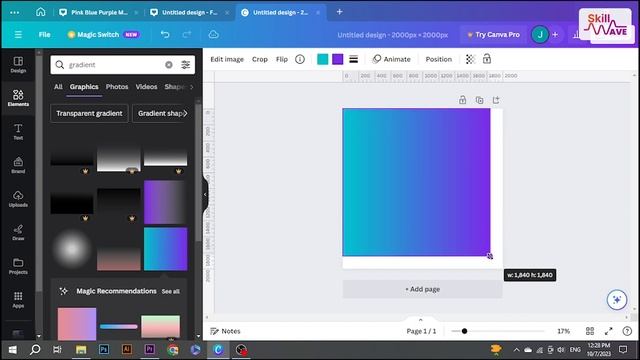Select Transparent gradient suggestion chip

(89, 113)
